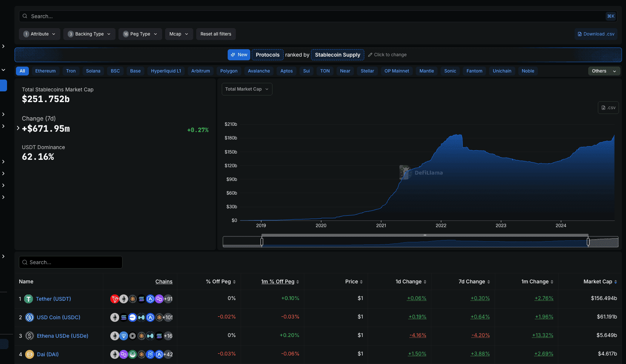Click Reset all filters button
Viewport: 626px width, 364px height.
click(x=216, y=34)
